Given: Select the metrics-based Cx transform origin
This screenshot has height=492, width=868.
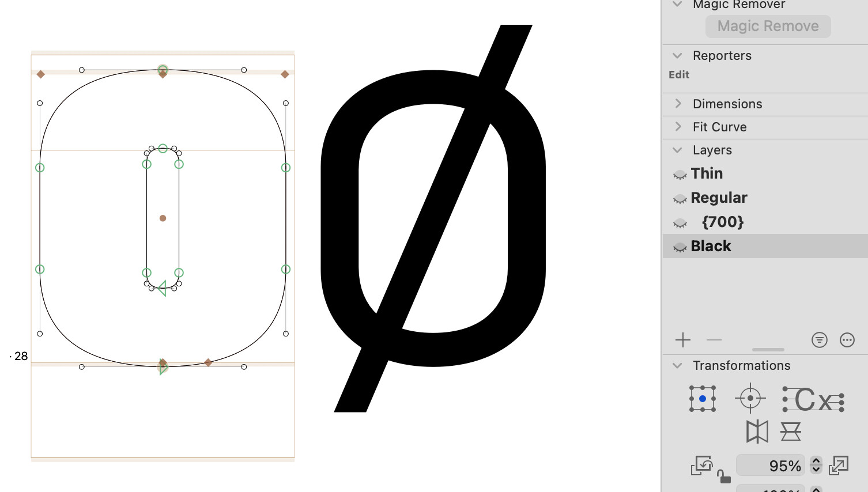Looking at the screenshot, I should 813,399.
